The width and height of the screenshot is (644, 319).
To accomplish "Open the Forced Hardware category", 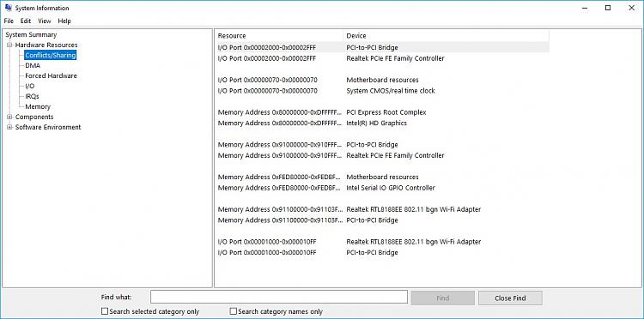I will click(x=51, y=75).
